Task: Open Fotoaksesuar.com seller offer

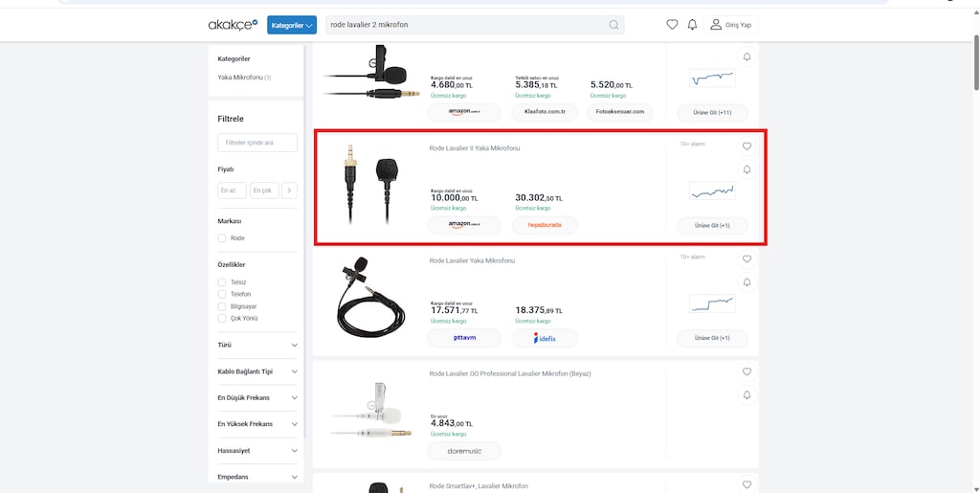Action: point(620,112)
